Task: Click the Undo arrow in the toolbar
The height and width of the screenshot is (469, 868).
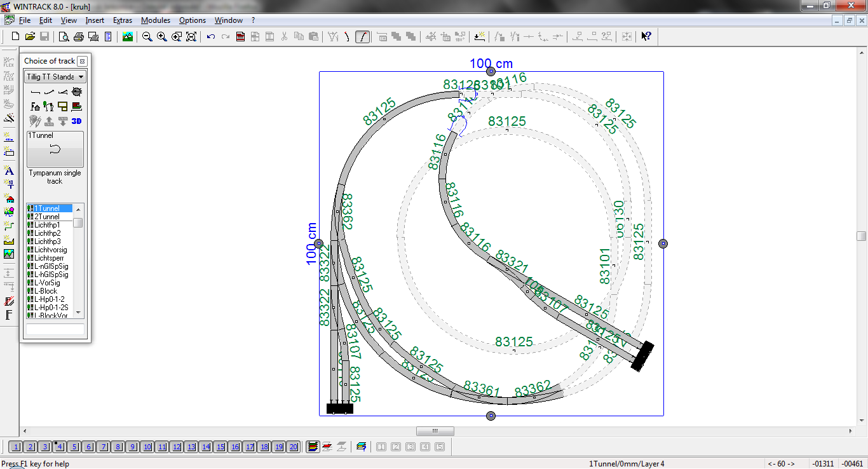Action: click(x=211, y=37)
